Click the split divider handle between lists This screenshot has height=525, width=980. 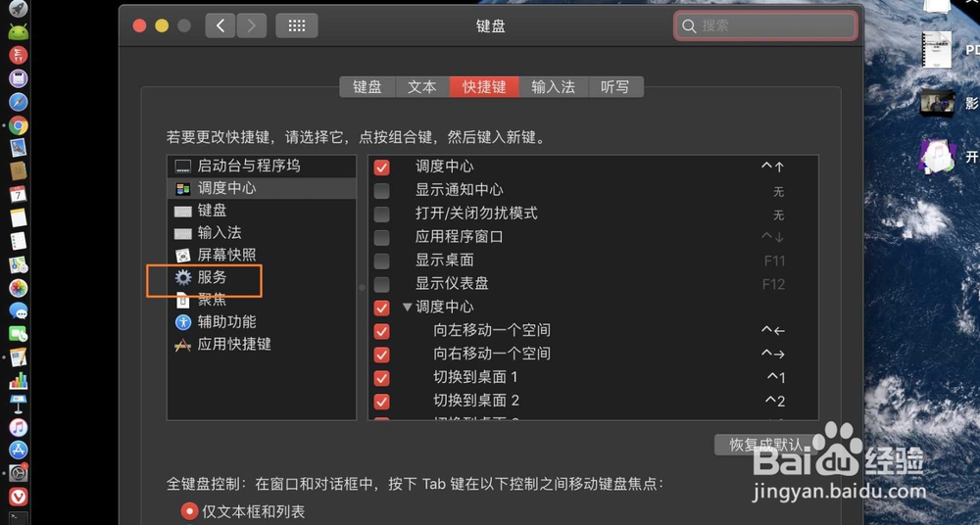pyautogui.click(x=362, y=288)
